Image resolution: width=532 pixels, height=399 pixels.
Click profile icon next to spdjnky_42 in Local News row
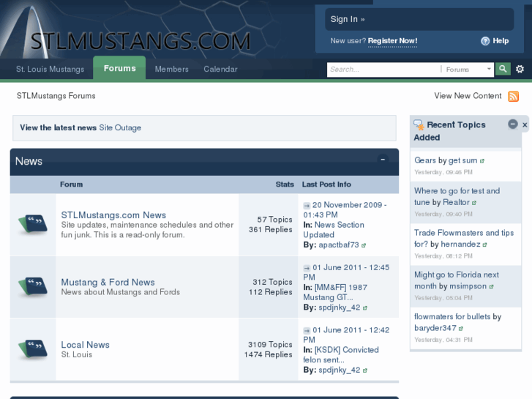coord(365,370)
